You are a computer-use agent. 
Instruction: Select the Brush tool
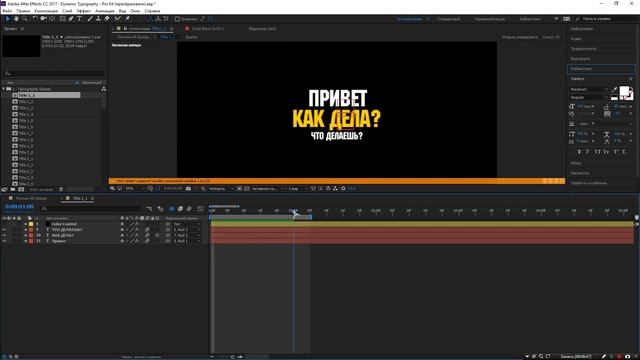coord(90,19)
